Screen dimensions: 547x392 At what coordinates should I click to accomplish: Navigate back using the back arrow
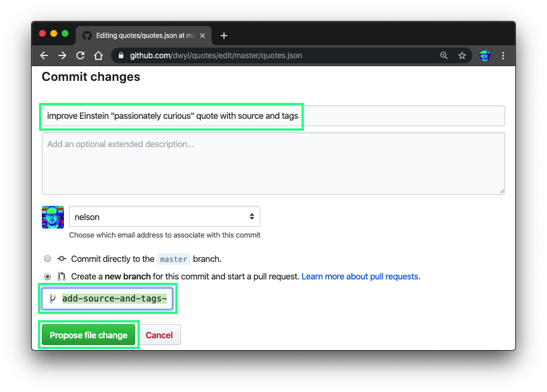pos(44,55)
